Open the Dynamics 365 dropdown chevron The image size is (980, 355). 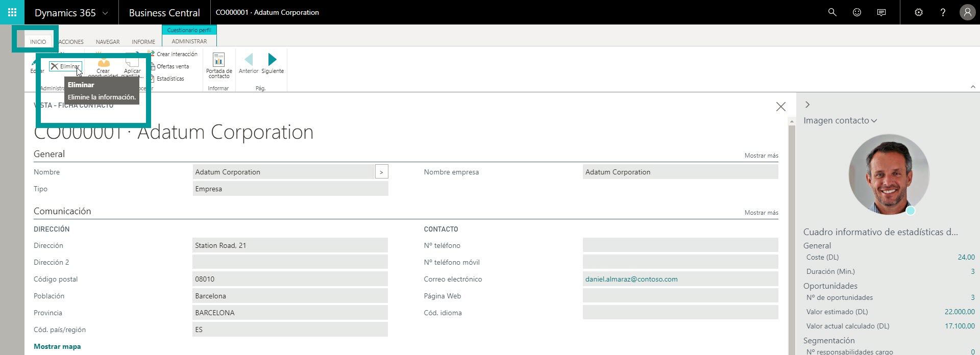[106, 13]
